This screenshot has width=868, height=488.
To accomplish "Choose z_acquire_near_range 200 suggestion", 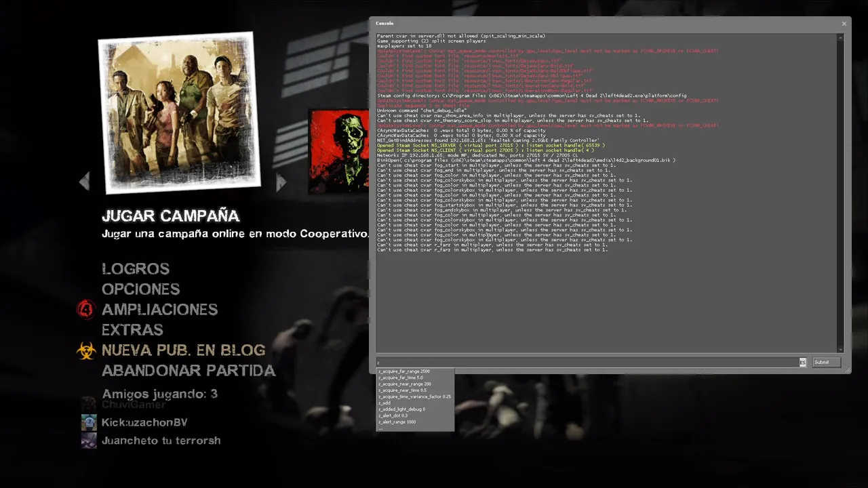I will click(x=404, y=384).
